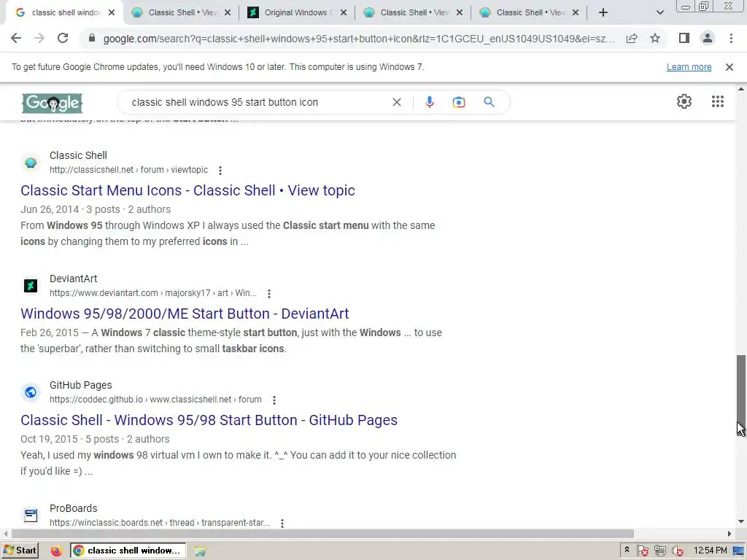Open Windows 95/98/2000/ME Start Button DeviantArt link
The width and height of the screenshot is (747, 560).
coord(185,314)
